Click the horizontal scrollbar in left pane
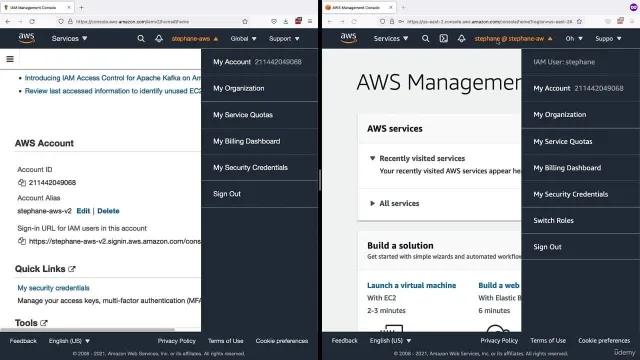640x360 pixels. pyautogui.click(x=88, y=329)
